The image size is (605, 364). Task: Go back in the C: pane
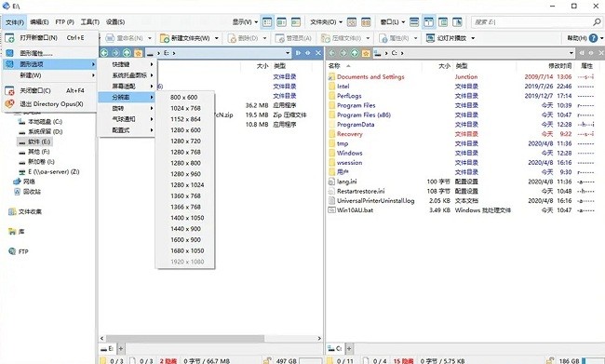tap(332, 53)
